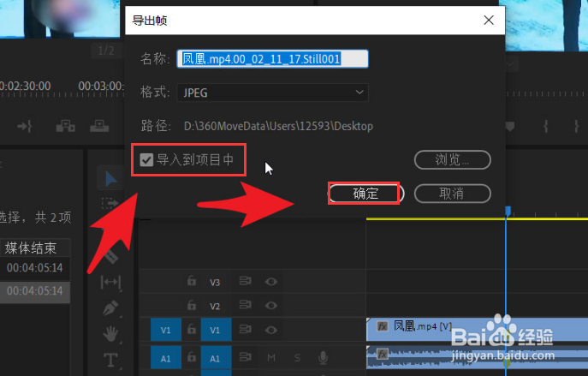Click the 名称 filename input field
The width and height of the screenshot is (588, 376).
[x=273, y=59]
